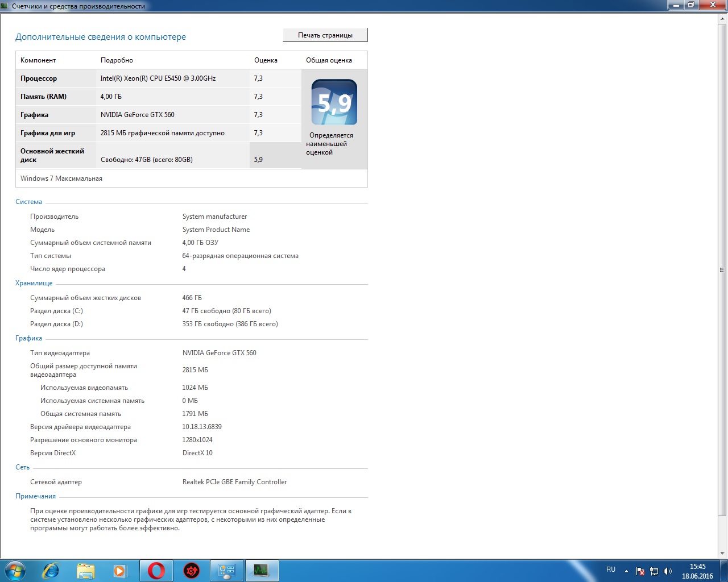Select the performance monitor taskbar icon
The image size is (728, 582).
pos(262,571)
